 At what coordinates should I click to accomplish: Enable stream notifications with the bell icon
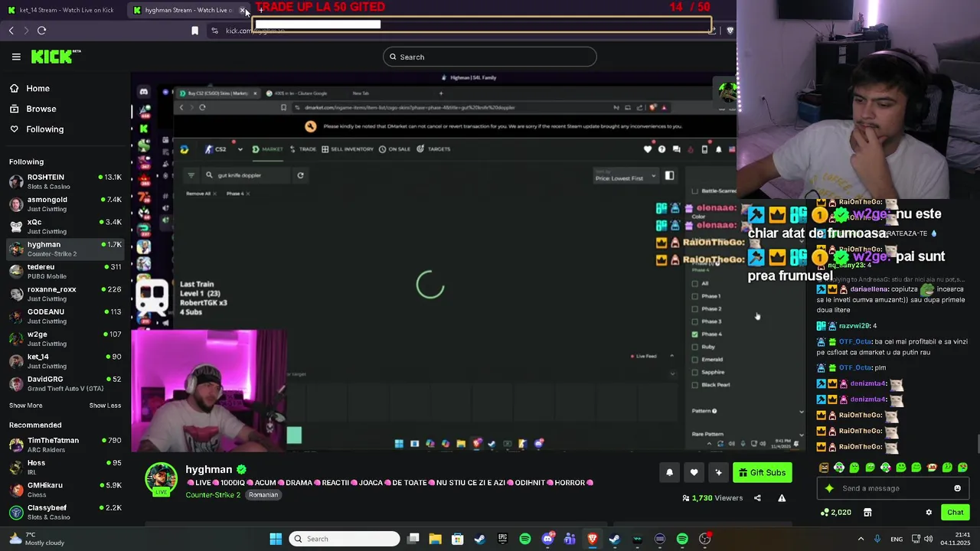pyautogui.click(x=669, y=472)
